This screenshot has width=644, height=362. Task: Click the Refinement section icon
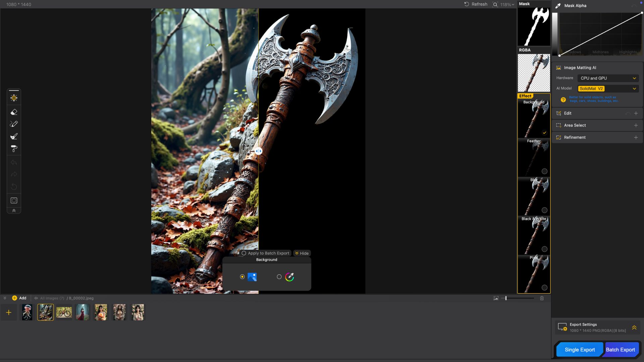click(x=558, y=137)
